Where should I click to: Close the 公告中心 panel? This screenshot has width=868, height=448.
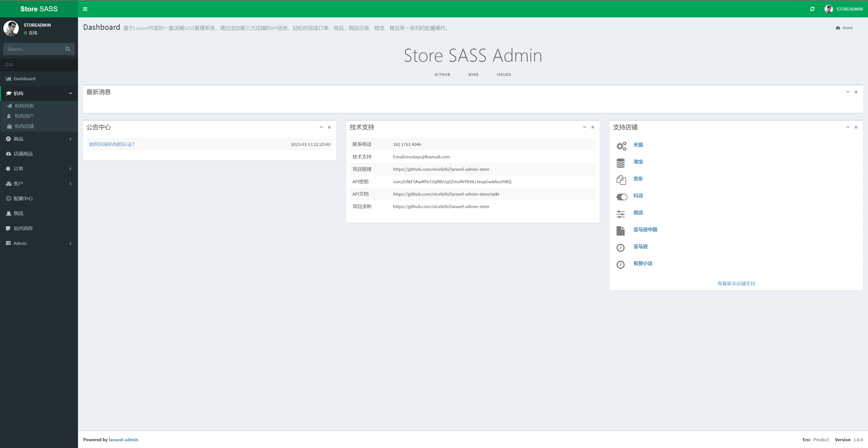(329, 127)
